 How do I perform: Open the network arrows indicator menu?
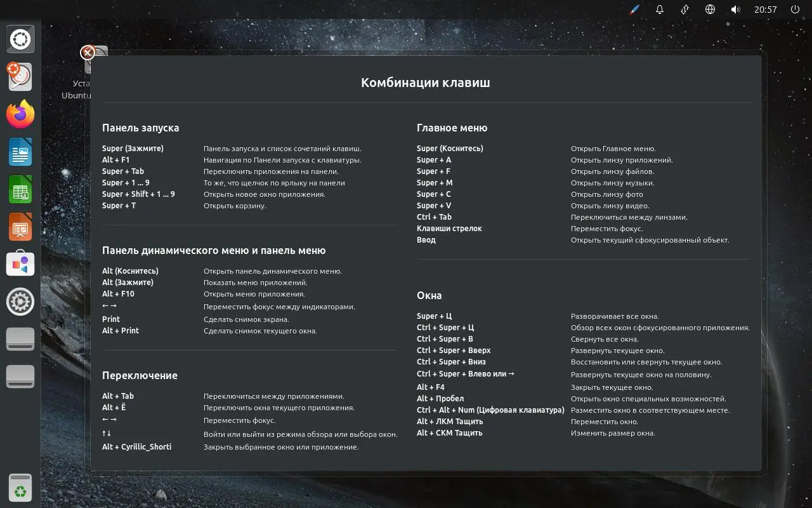click(685, 10)
